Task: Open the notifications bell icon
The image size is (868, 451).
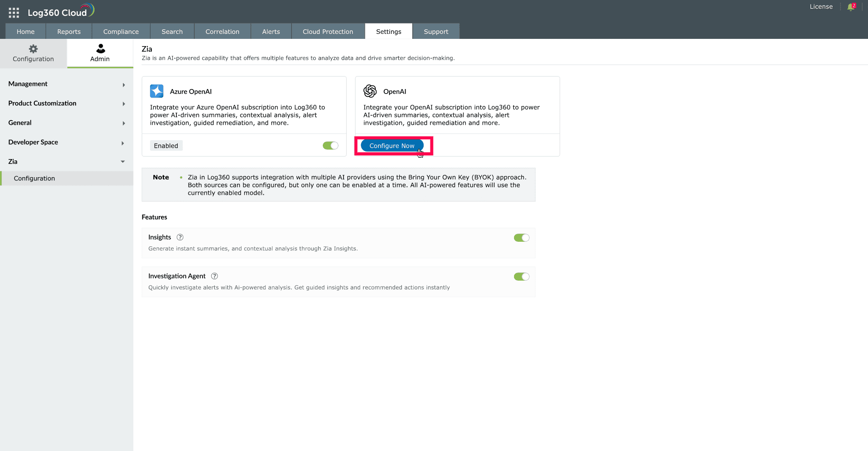Action: click(851, 7)
